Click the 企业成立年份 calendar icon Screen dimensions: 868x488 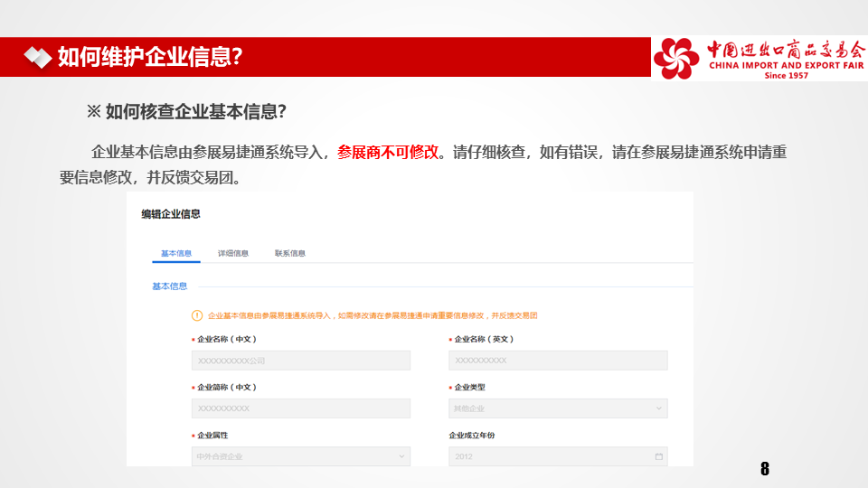click(x=659, y=456)
